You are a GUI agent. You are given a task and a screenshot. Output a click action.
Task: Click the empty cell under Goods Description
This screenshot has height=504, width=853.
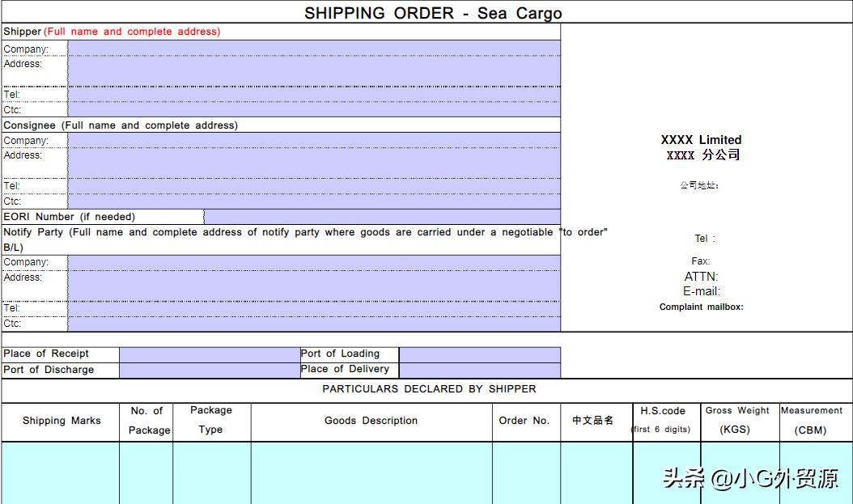tap(372, 473)
